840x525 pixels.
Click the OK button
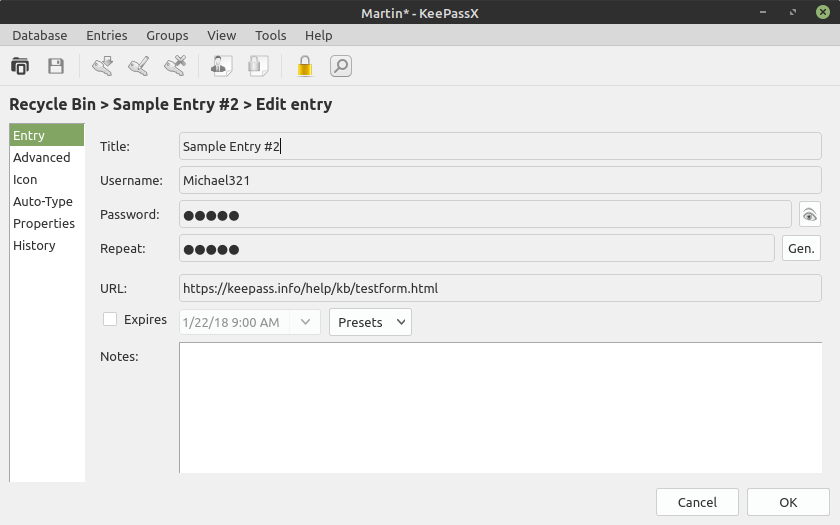pyautogui.click(x=788, y=502)
